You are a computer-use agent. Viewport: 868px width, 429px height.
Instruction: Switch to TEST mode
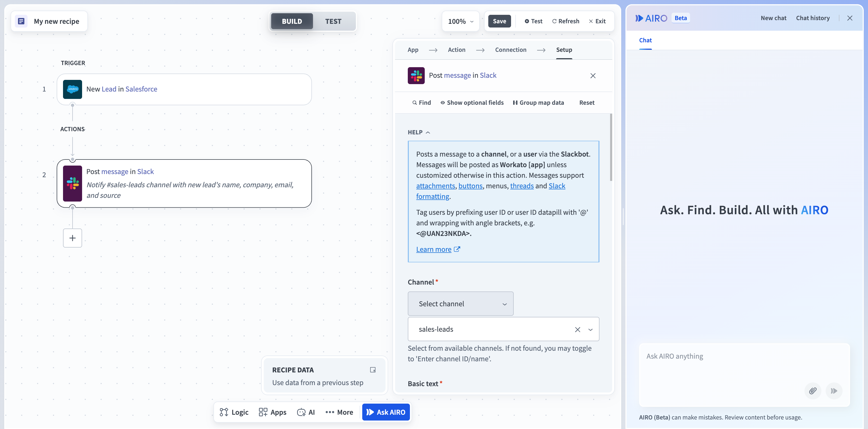[333, 21]
